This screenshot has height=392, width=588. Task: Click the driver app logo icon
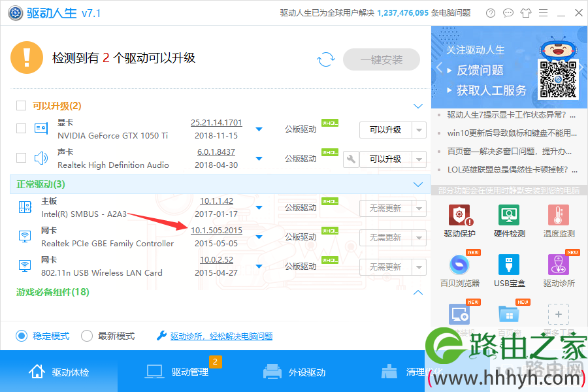pos(16,13)
